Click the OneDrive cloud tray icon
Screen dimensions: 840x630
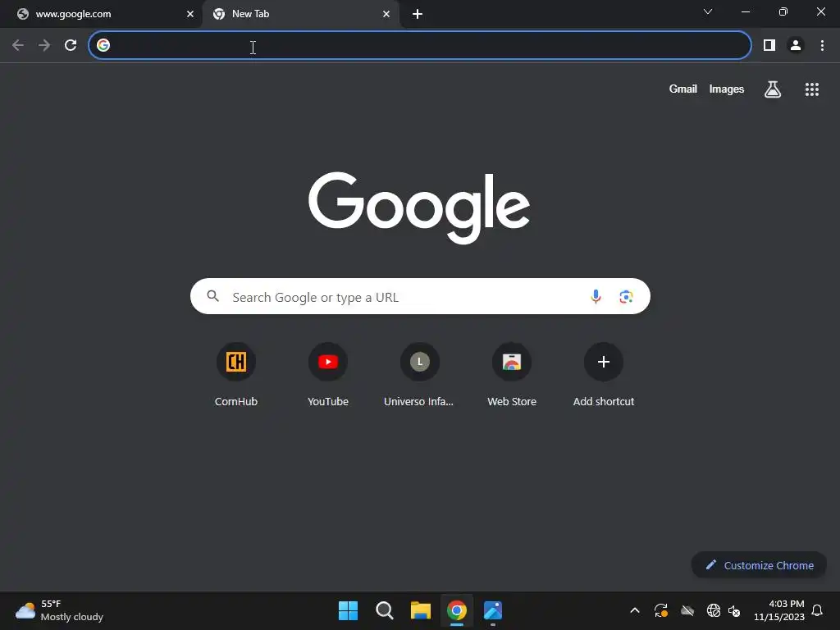tap(687, 610)
